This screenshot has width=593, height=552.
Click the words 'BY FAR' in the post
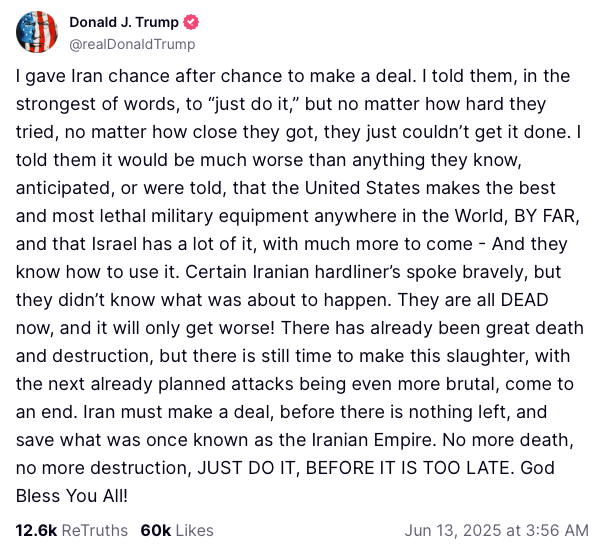point(544,216)
